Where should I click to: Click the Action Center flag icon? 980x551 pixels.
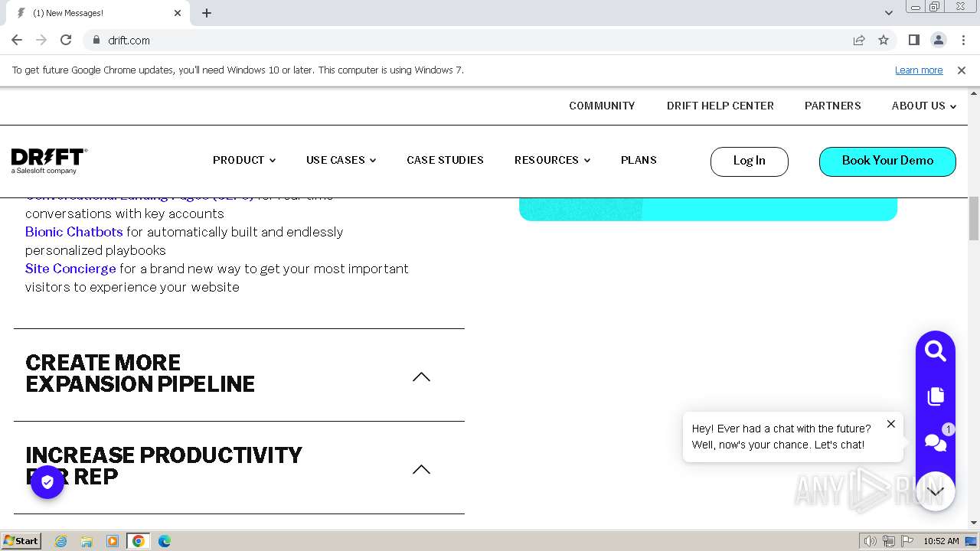click(907, 541)
